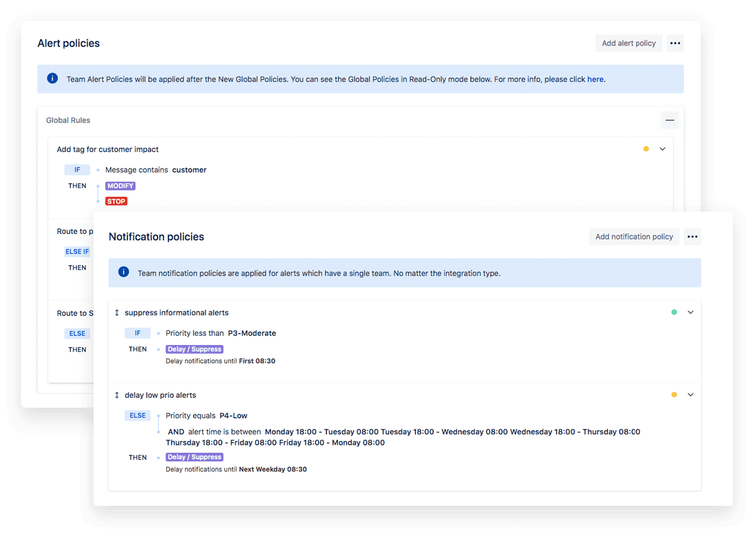Grab the reorder handle of suppress informational alerts
Viewport: 756px width, 539px height.
click(117, 312)
